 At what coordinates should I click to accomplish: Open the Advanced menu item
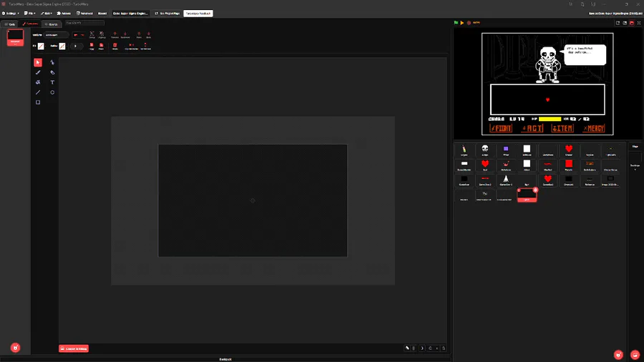[84, 13]
